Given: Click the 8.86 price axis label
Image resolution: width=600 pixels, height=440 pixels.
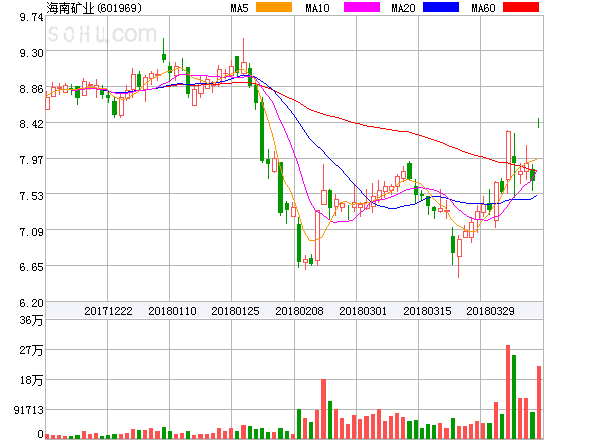Looking at the screenshot, I should [x=31, y=89].
